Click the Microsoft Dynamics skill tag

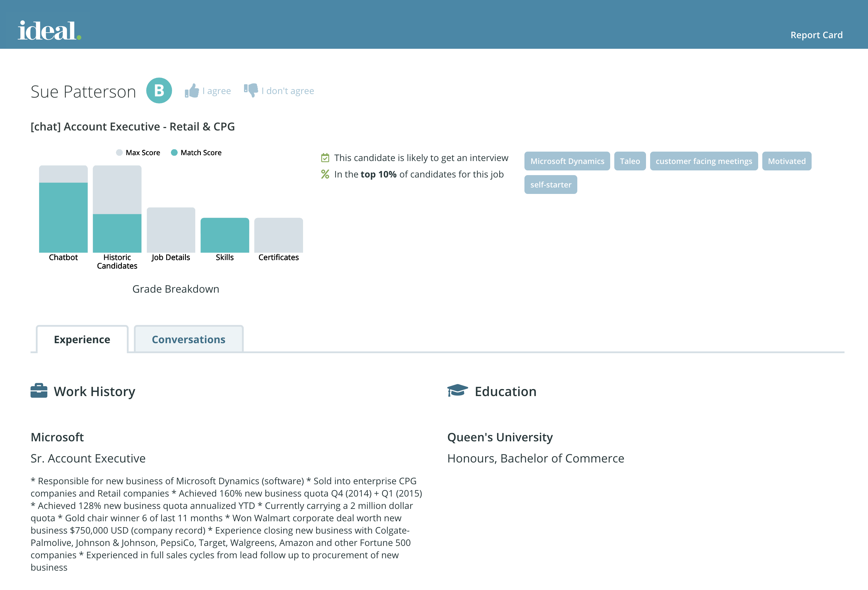(567, 161)
